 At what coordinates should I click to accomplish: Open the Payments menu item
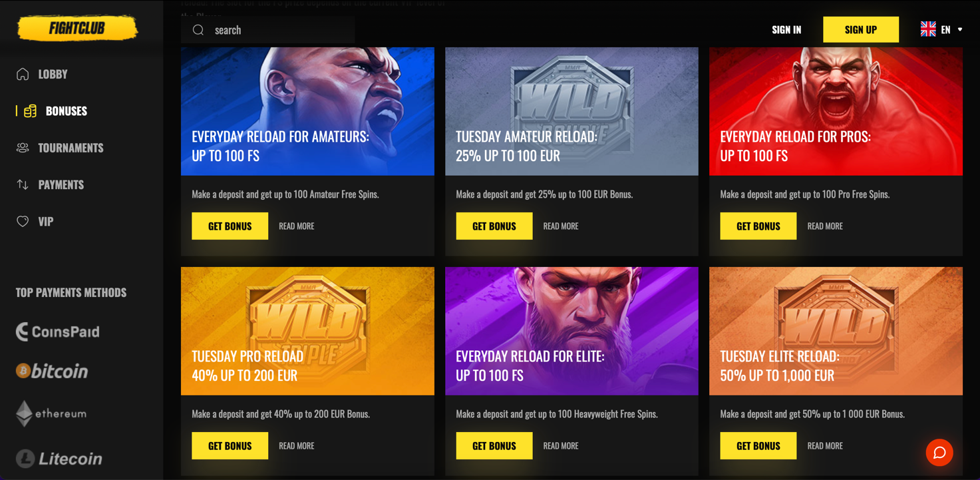pyautogui.click(x=61, y=184)
